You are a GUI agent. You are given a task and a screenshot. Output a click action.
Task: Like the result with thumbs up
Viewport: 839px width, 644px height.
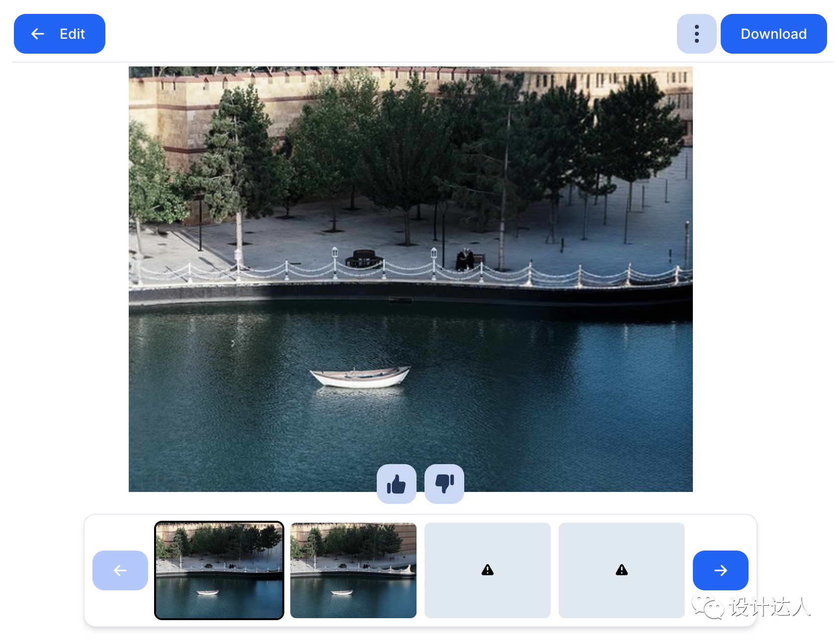coord(396,483)
